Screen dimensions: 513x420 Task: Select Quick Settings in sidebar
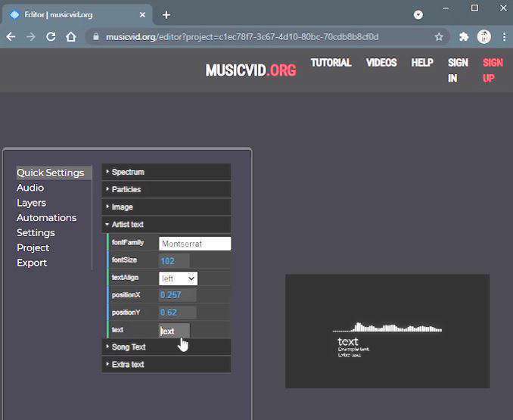(54, 173)
